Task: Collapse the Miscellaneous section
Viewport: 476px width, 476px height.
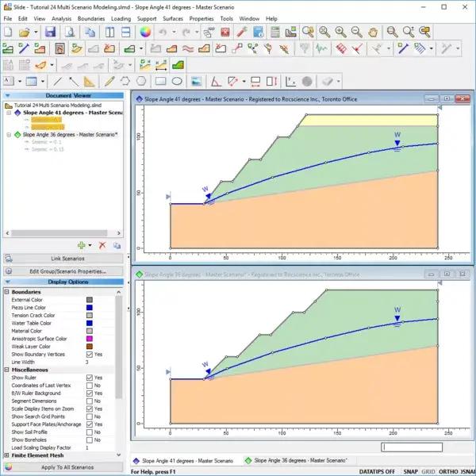Action: (6, 370)
